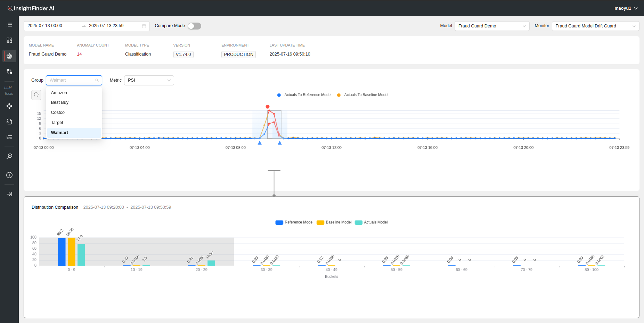Image resolution: width=644 pixels, height=323 pixels.
Task: Click the InsightFinder AI logo
Action: 31,8
